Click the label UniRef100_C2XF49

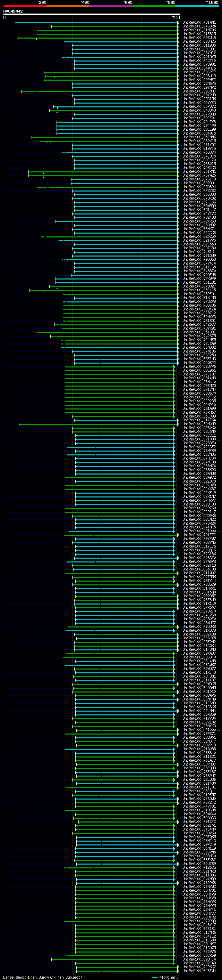pos(199,493)
